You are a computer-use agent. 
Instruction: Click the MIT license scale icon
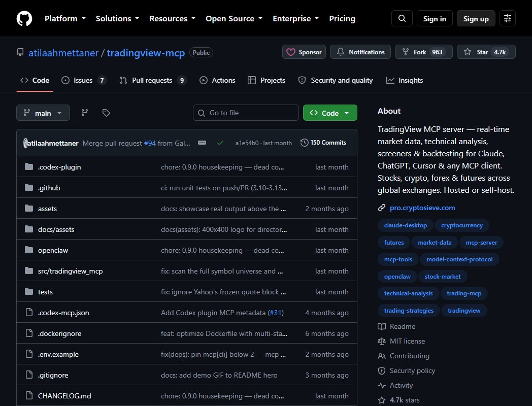pos(382,341)
